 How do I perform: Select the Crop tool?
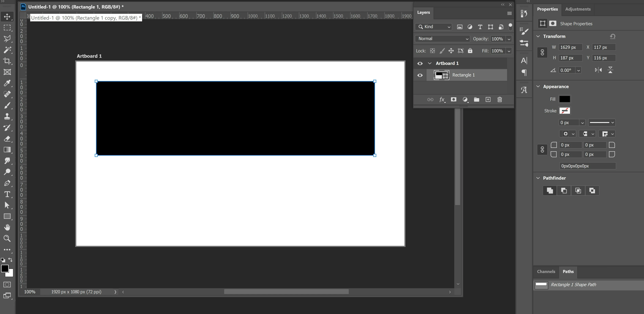click(x=7, y=61)
